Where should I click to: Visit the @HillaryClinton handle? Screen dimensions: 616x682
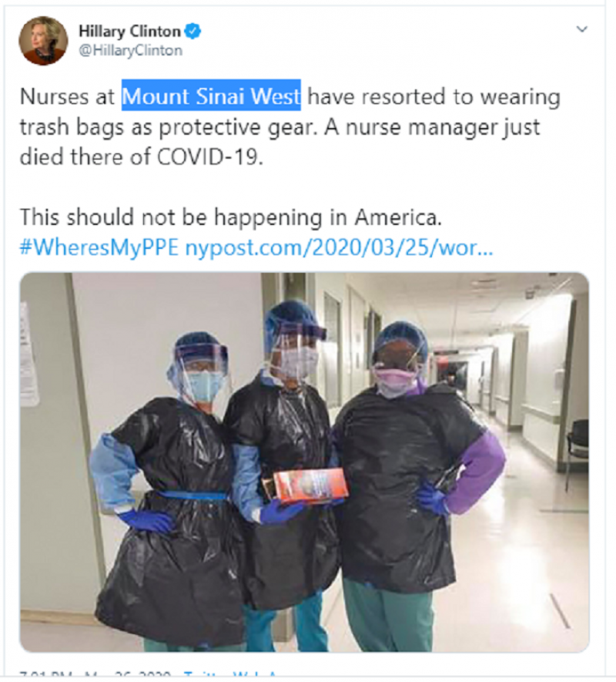(130, 51)
